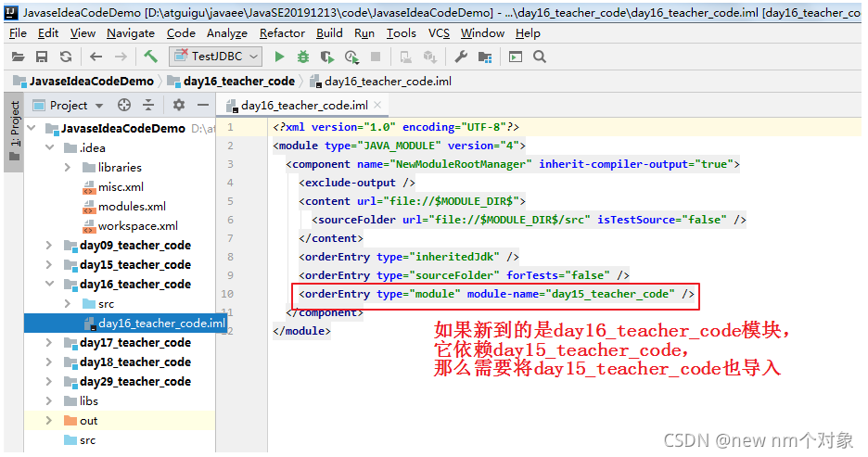The image size is (868, 457).
Task: Close the day16_teacher_code.iml editor tab
Action: (x=377, y=105)
